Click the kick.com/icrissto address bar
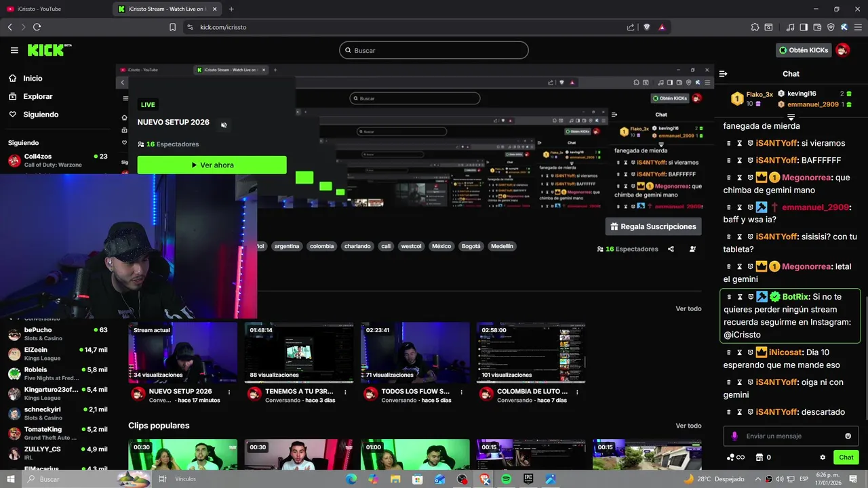The width and height of the screenshot is (868, 488). pyautogui.click(x=407, y=27)
